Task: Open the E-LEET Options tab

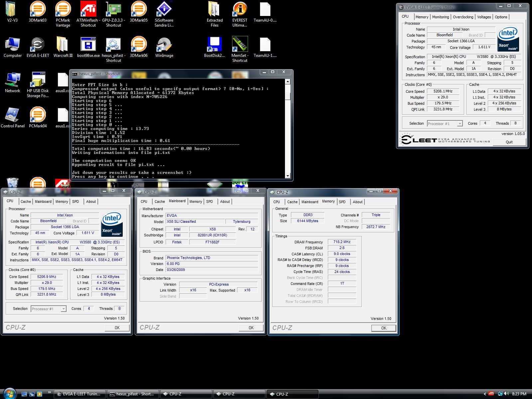Action: coord(501,17)
